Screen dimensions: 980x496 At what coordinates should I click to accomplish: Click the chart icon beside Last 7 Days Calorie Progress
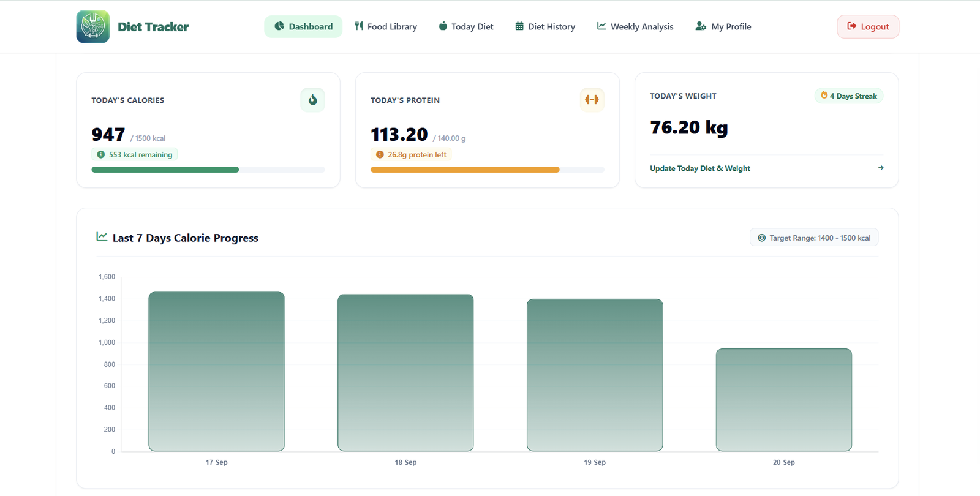[x=102, y=237]
